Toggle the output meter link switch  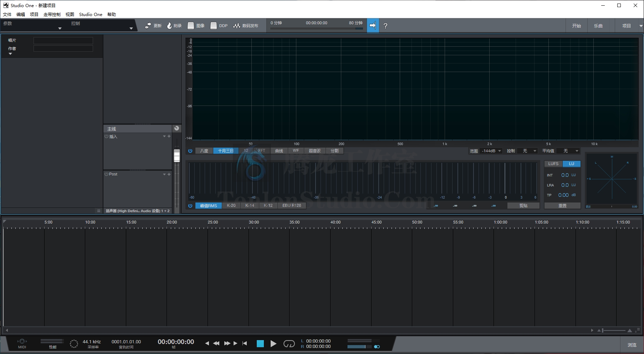(x=377, y=347)
